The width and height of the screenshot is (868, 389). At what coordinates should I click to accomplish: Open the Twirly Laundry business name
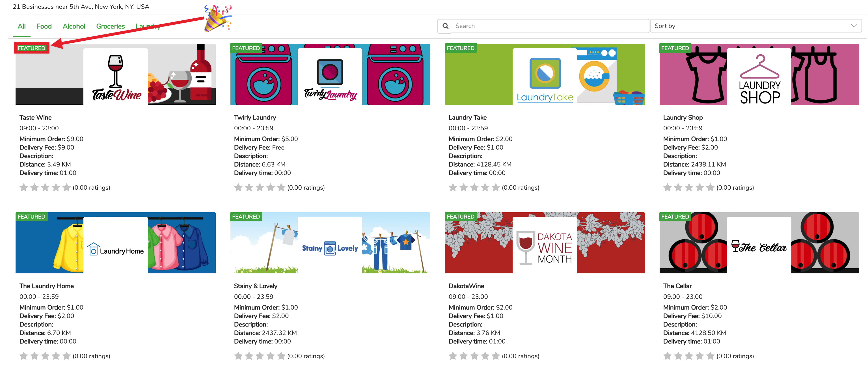pos(255,118)
